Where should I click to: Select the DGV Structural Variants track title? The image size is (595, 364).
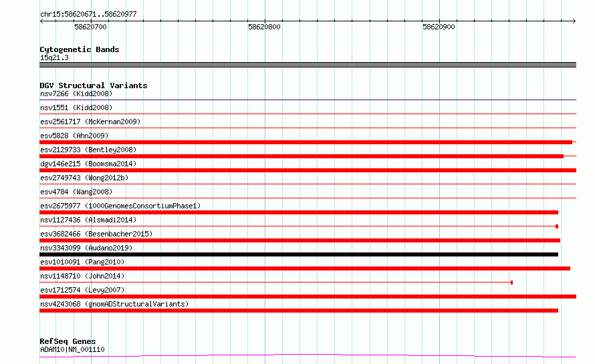click(94, 85)
